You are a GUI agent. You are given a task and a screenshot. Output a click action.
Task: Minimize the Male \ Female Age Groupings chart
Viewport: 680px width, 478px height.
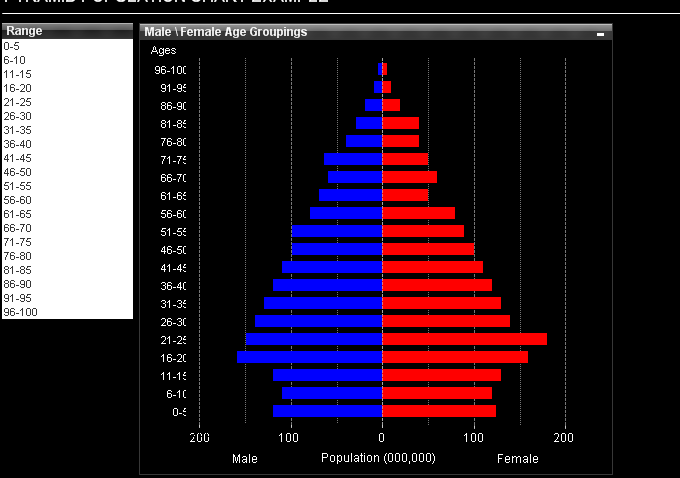tap(600, 33)
